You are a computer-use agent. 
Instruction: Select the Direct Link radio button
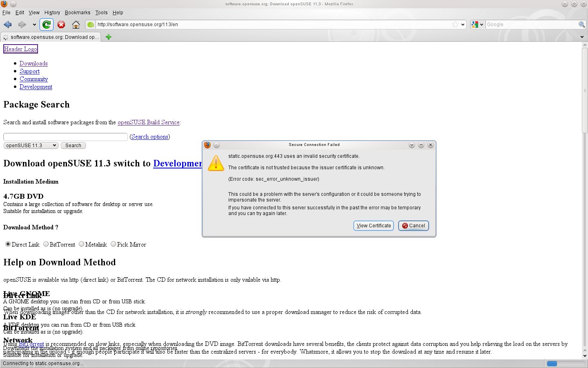click(x=8, y=244)
